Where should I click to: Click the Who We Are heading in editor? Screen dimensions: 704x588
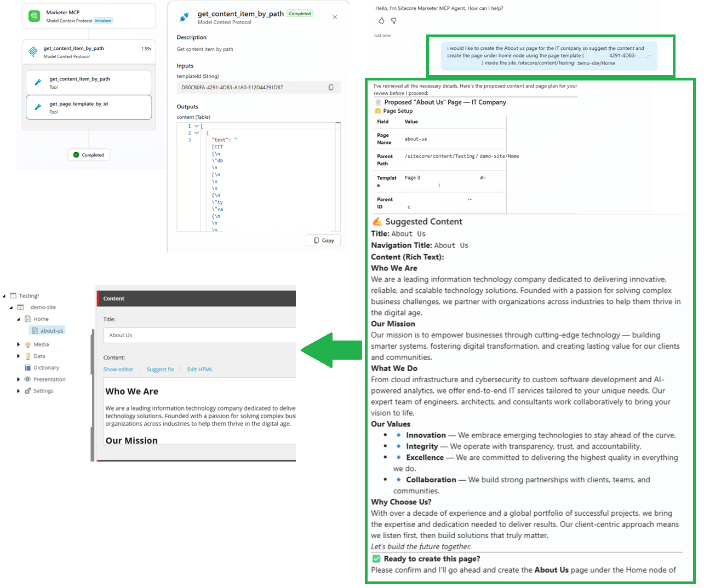pyautogui.click(x=132, y=391)
